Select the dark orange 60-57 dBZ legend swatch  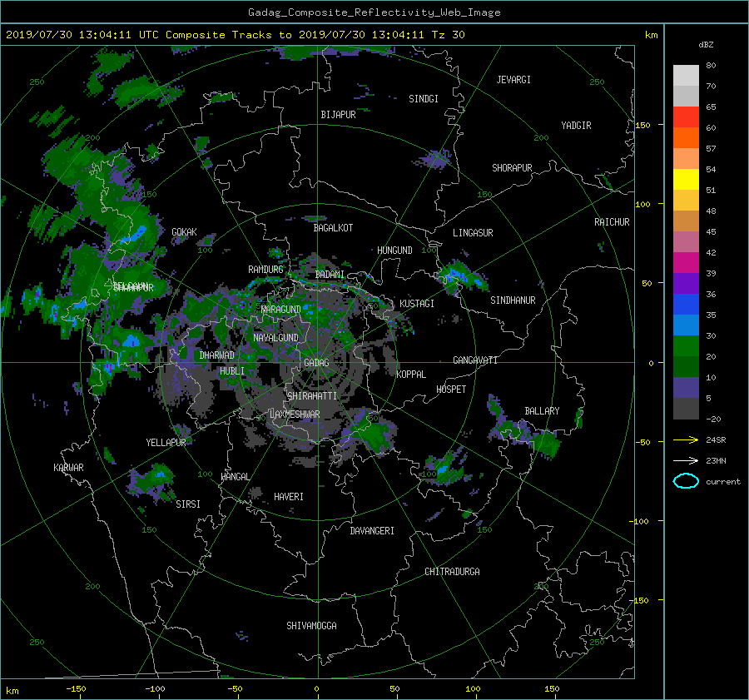pos(686,138)
